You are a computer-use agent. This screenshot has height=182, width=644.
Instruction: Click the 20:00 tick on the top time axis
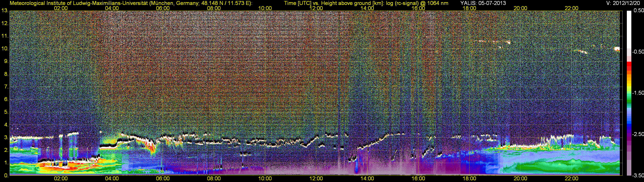tap(521, 8)
